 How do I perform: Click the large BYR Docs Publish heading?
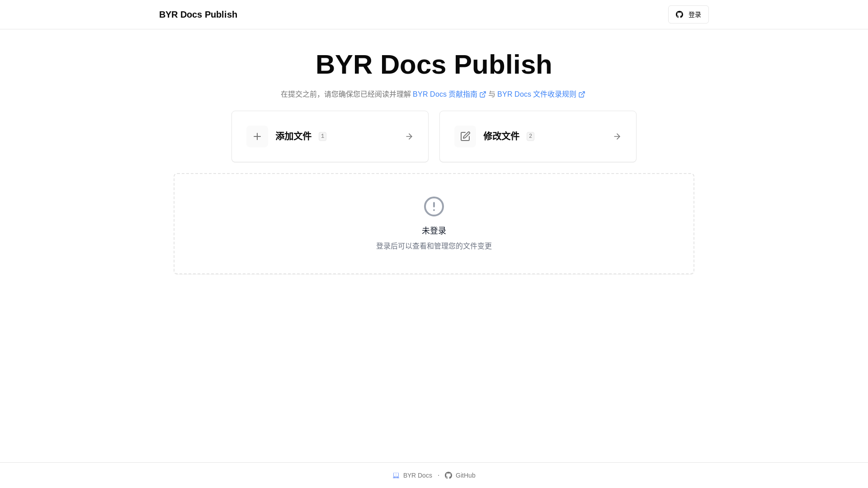(x=434, y=64)
